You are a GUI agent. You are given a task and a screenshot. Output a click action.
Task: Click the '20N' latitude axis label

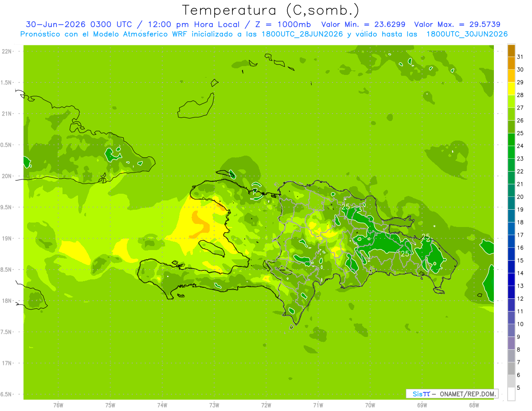(x=7, y=176)
